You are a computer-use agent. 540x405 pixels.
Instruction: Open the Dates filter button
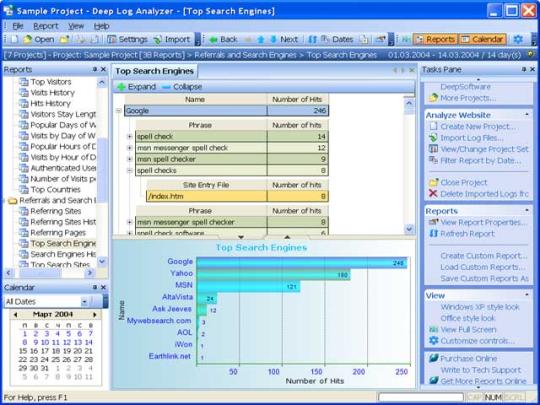[337, 40]
